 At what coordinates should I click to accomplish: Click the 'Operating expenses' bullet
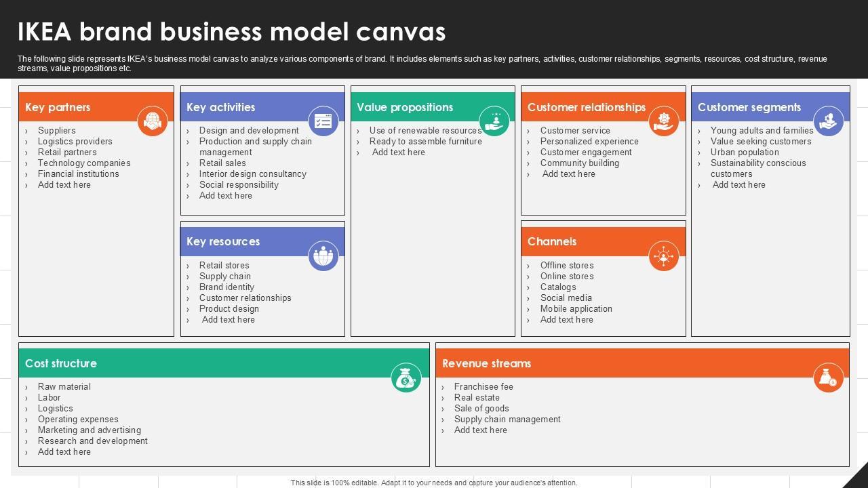pos(78,419)
